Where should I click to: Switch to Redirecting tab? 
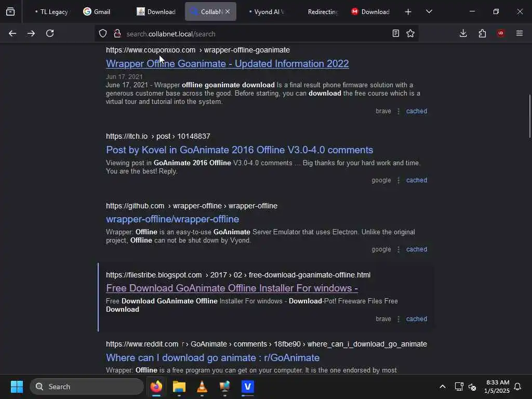click(x=322, y=12)
